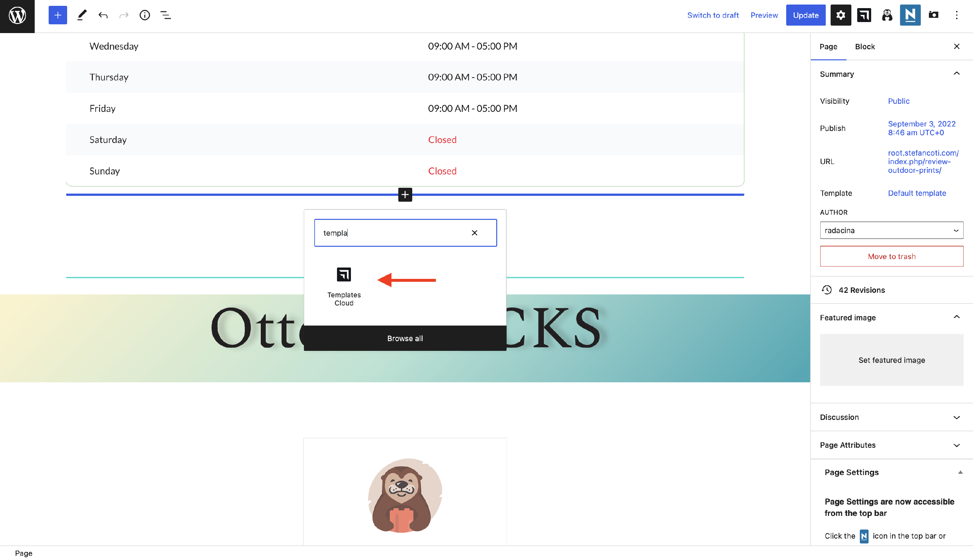Image resolution: width=973 pixels, height=560 pixels.
Task: Open the radacina author dropdown
Action: pyautogui.click(x=891, y=230)
